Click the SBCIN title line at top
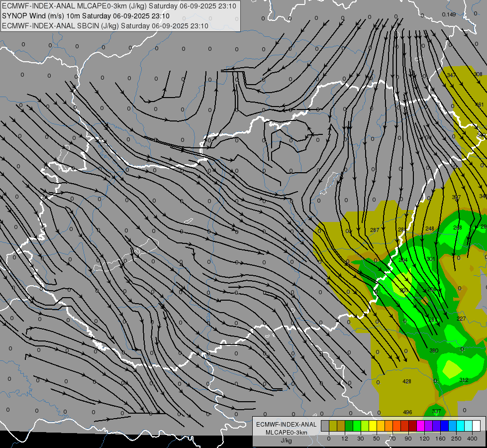This screenshot has width=487, height=448. click(x=105, y=26)
